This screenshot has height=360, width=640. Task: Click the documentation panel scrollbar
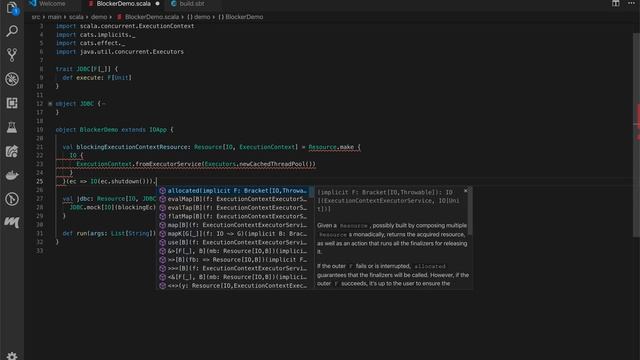[471, 212]
